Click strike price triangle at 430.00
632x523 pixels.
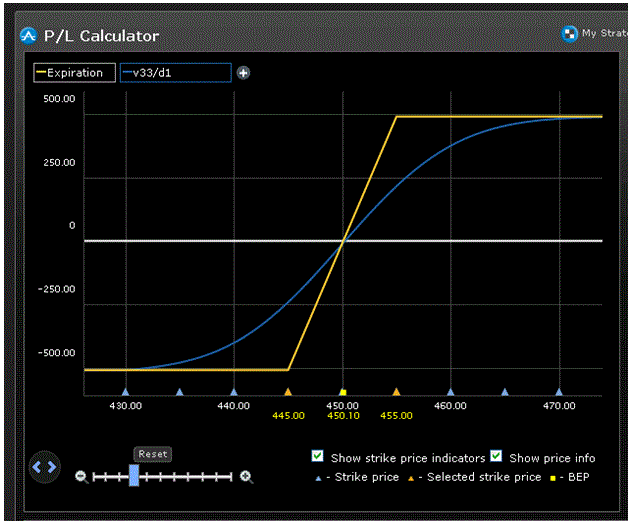pos(125,393)
